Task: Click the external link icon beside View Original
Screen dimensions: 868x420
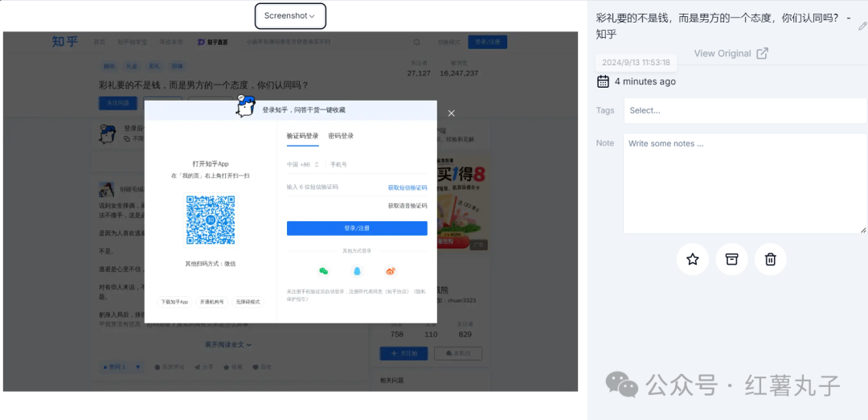Action: click(x=762, y=53)
